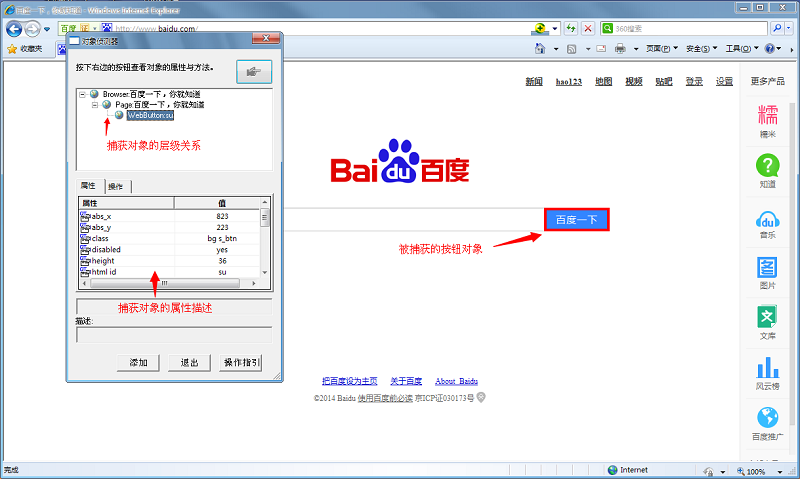Open the 风云榜 bar chart icon
Screen dimensions: 800x479
click(x=768, y=368)
